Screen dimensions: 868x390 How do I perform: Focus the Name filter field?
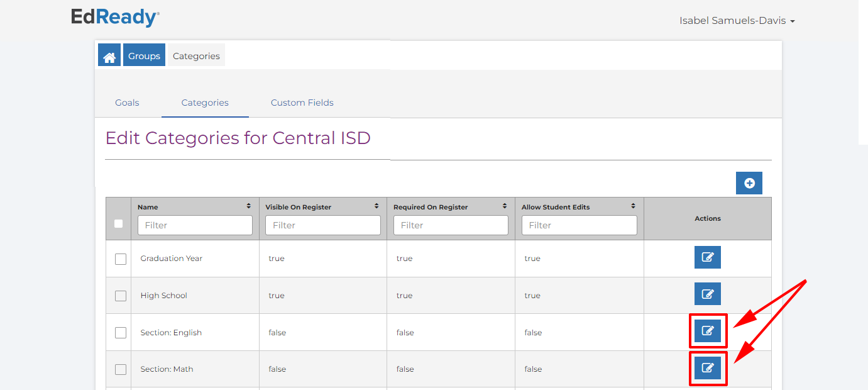[x=195, y=225]
